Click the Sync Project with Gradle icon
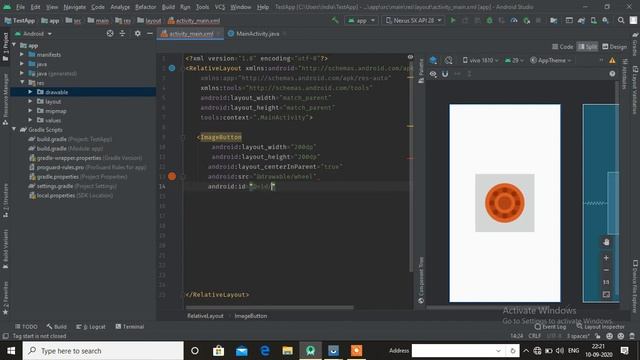 tap(581, 20)
